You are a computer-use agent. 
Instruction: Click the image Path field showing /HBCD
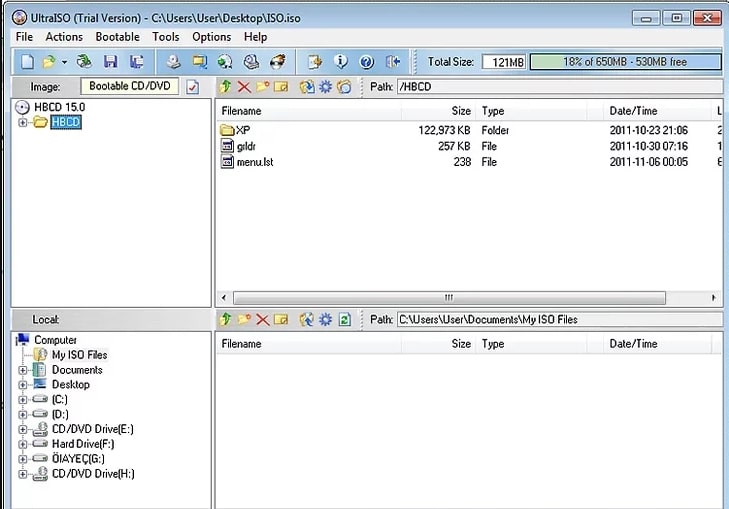pos(559,87)
